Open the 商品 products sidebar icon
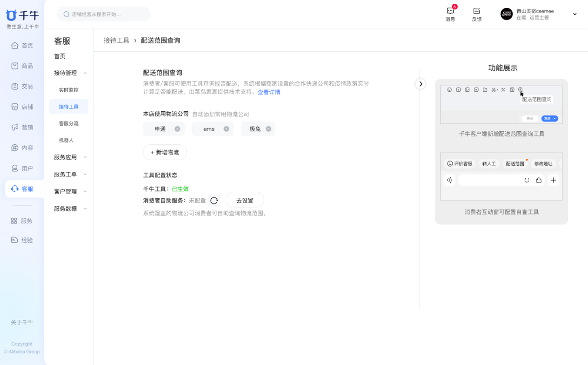 pyautogui.click(x=14, y=66)
